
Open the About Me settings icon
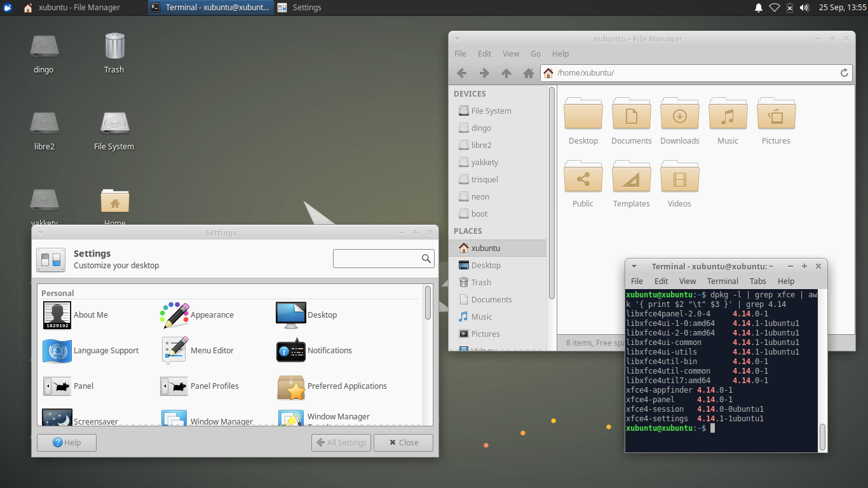pos(57,315)
